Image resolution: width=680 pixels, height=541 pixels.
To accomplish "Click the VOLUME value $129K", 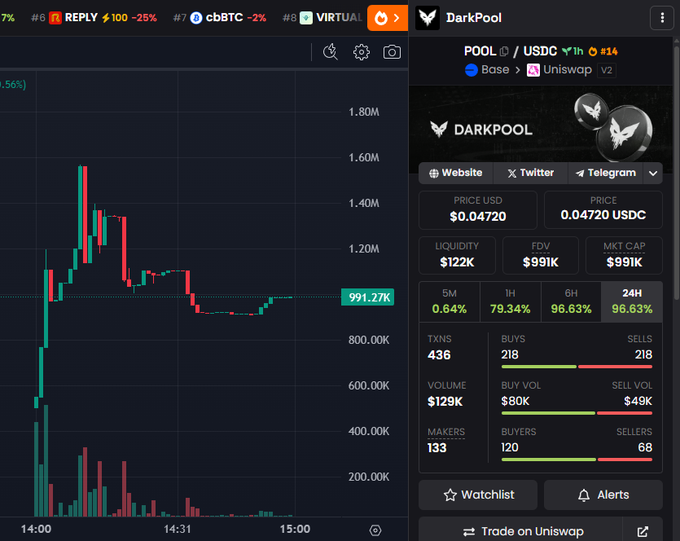I will [445, 401].
